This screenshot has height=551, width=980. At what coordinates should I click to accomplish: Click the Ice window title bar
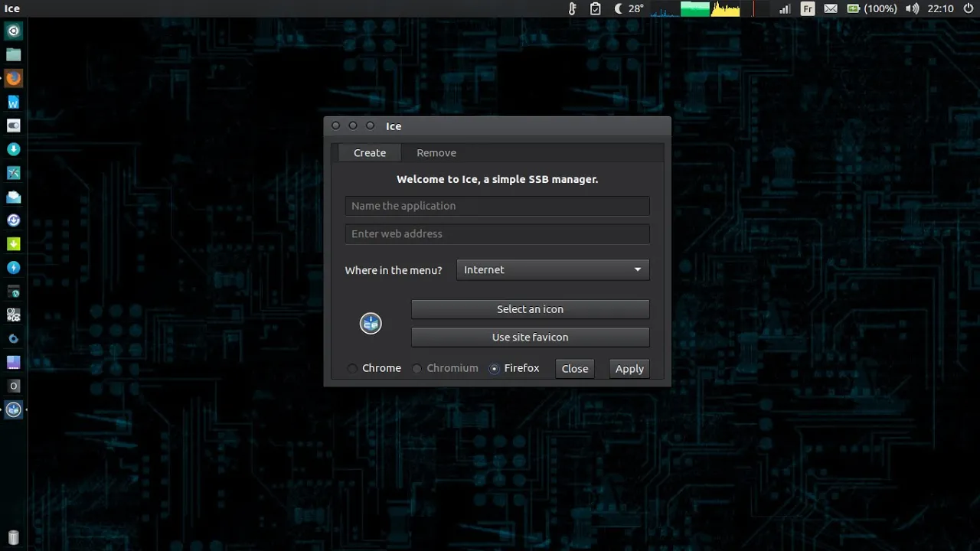coord(497,126)
